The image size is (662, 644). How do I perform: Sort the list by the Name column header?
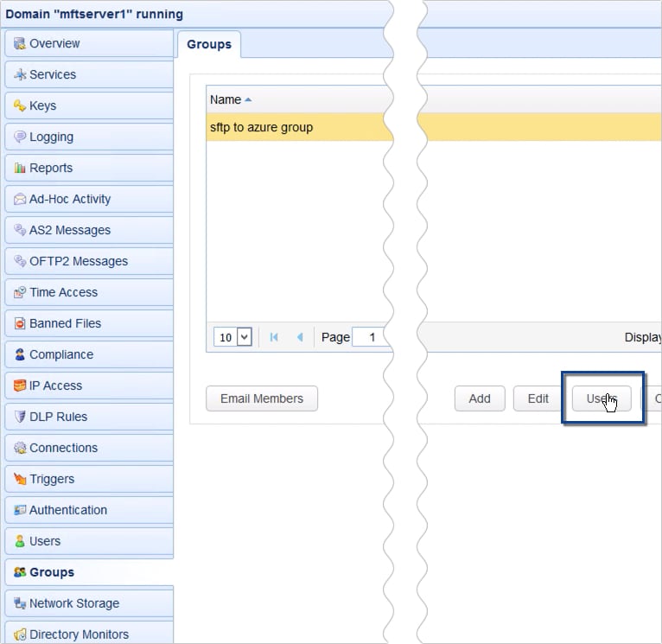coord(226,99)
